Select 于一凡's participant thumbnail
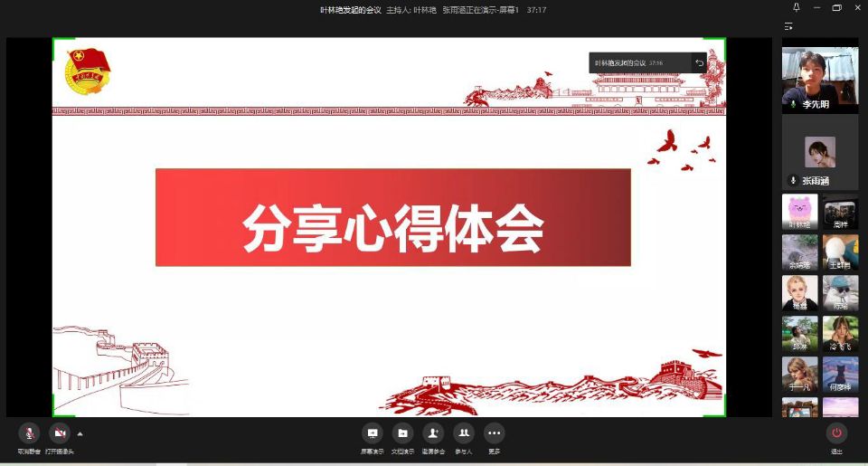 click(x=799, y=374)
